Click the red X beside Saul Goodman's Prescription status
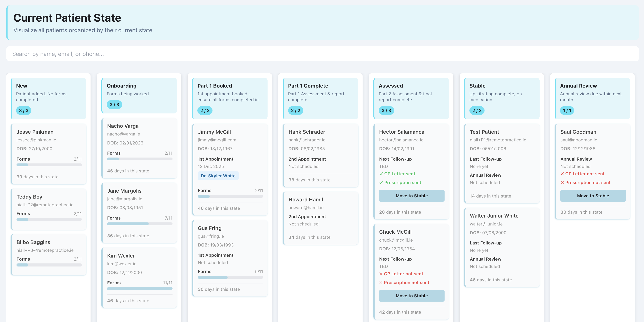This screenshot has height=322, width=644. pyautogui.click(x=562, y=182)
